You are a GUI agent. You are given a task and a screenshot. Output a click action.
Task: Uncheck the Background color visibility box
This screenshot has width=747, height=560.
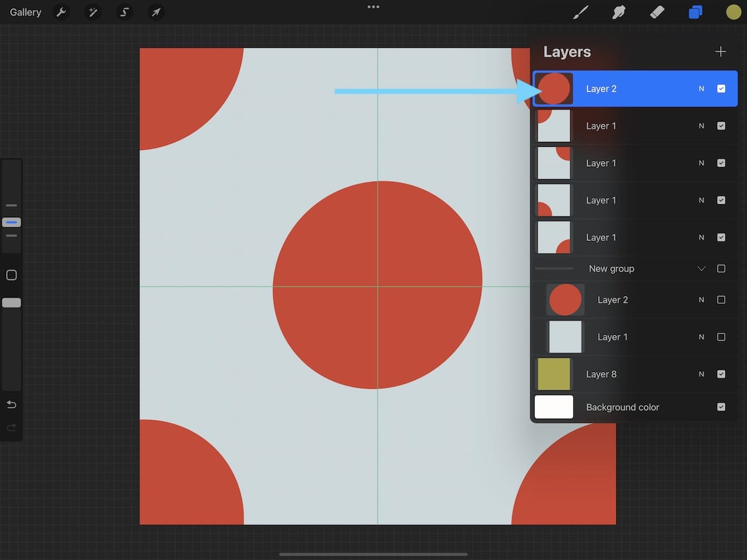[721, 407]
